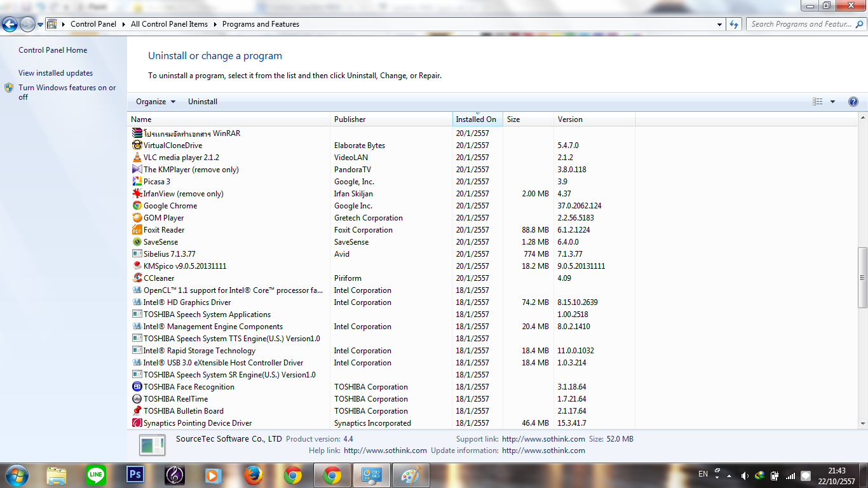This screenshot has height=488, width=868.
Task: Click the SaveSense green icon
Action: pyautogui.click(x=137, y=242)
